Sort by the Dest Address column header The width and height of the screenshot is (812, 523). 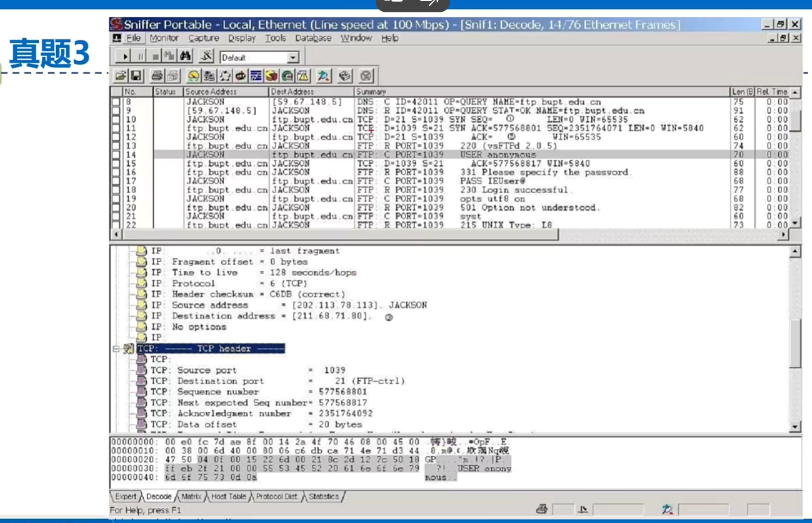click(311, 92)
